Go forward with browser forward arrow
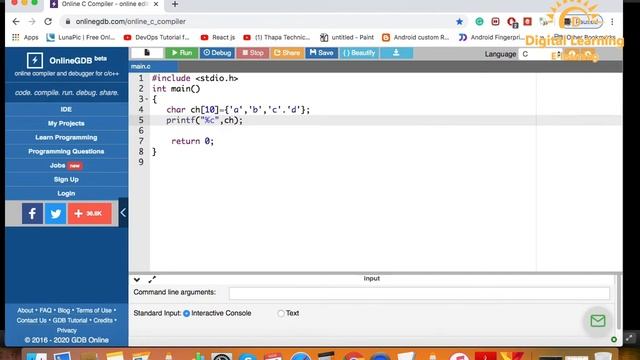Screen dimensions: 640x360 tap(32, 22)
